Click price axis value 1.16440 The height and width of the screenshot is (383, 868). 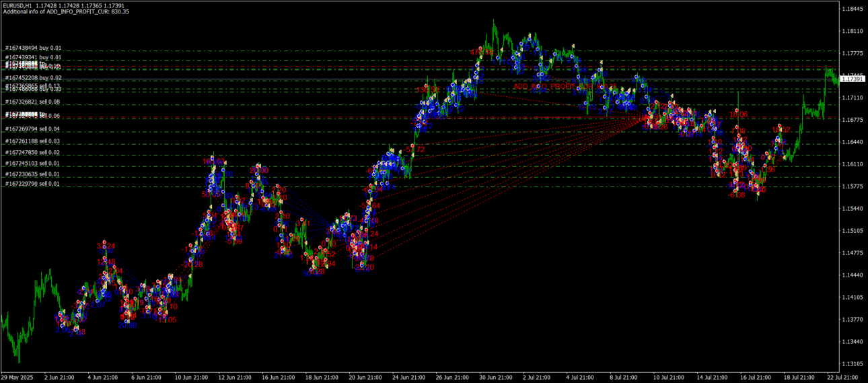[853, 142]
